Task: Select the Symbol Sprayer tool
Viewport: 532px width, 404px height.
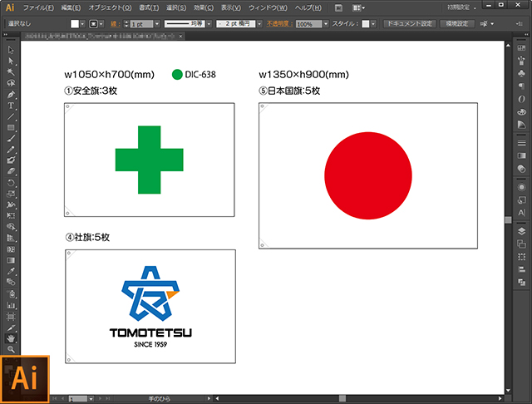Action: click(x=11, y=293)
